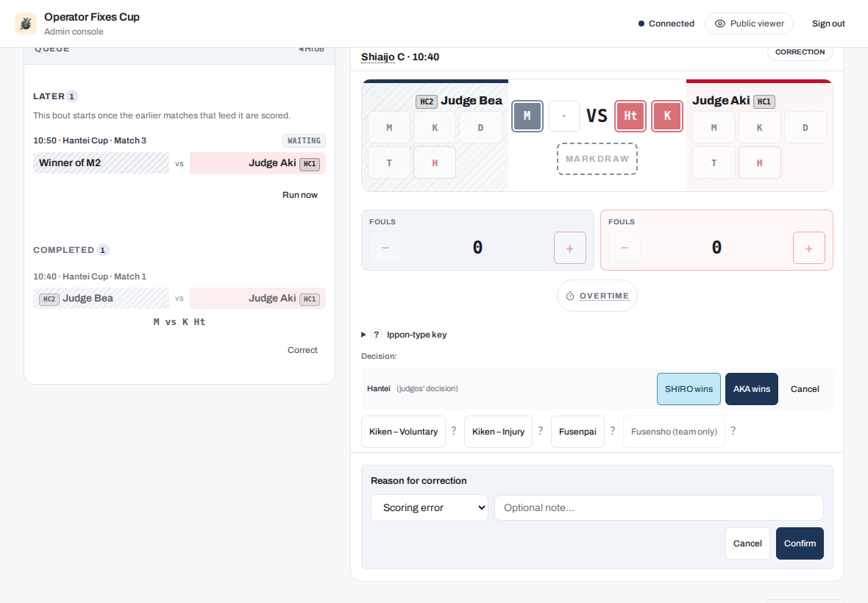Award D ippon to Judge Aki

805,128
